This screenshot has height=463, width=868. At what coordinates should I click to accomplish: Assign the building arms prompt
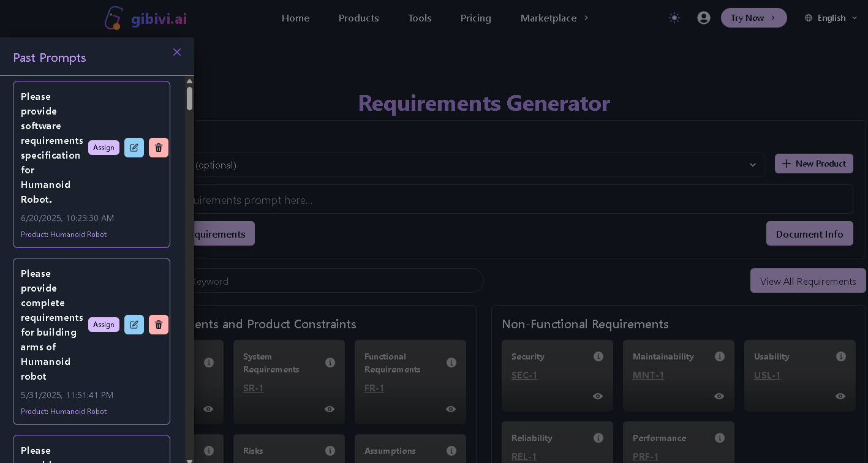point(104,325)
